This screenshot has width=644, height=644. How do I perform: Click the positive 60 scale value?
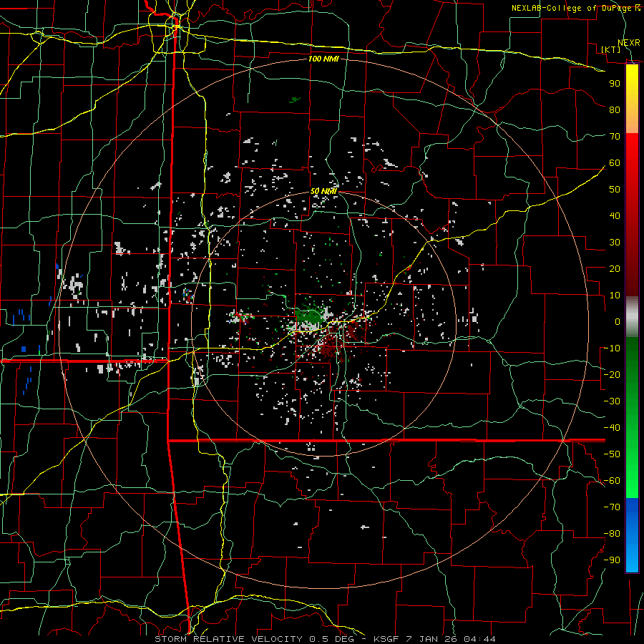pos(615,162)
